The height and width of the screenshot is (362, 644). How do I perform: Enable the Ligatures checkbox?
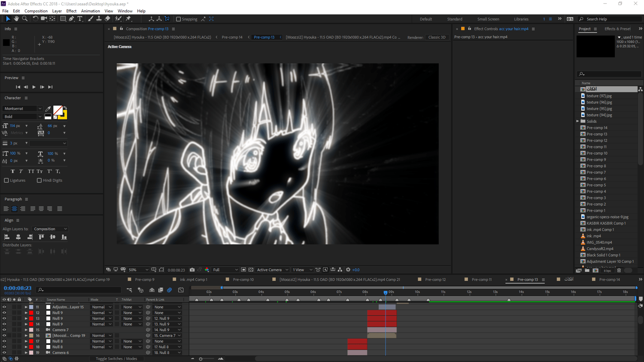coord(6,180)
